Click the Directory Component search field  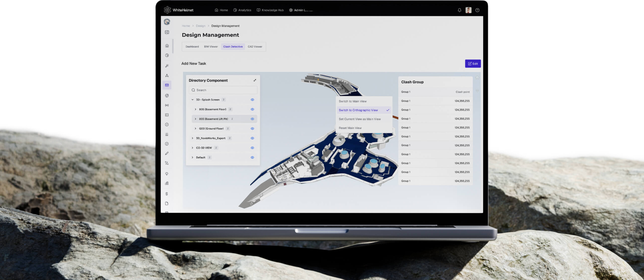(223, 90)
